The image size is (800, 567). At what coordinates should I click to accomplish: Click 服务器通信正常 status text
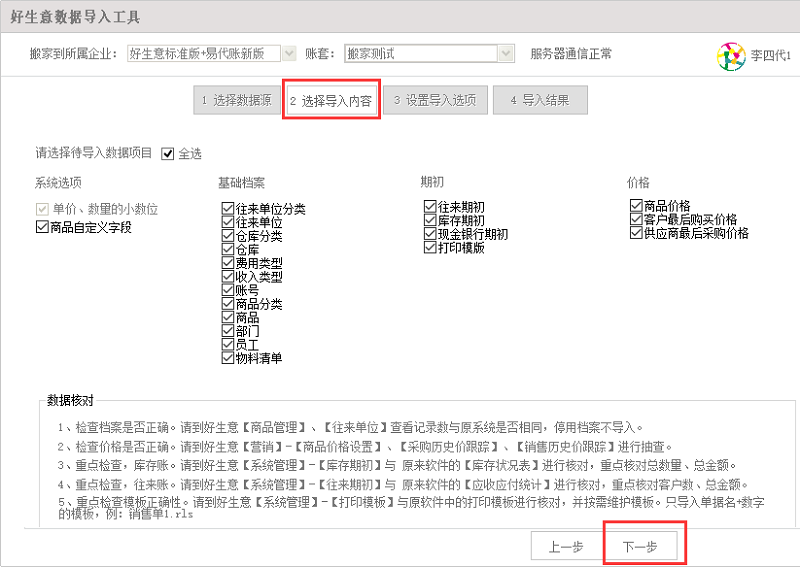coord(571,54)
